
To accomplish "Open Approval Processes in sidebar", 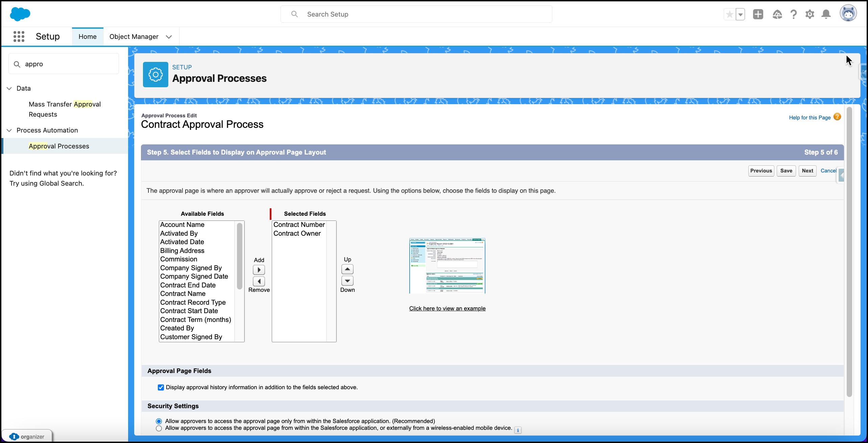I will click(x=59, y=146).
